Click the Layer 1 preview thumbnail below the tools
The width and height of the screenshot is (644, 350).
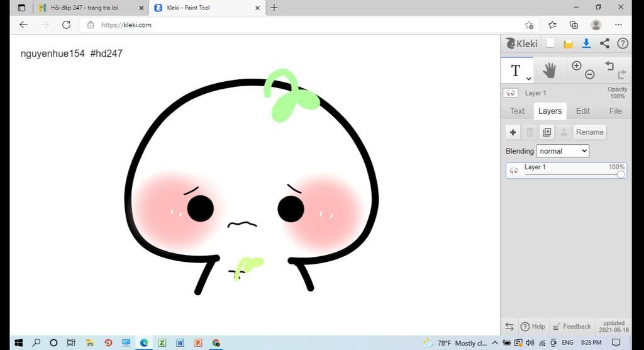click(511, 93)
